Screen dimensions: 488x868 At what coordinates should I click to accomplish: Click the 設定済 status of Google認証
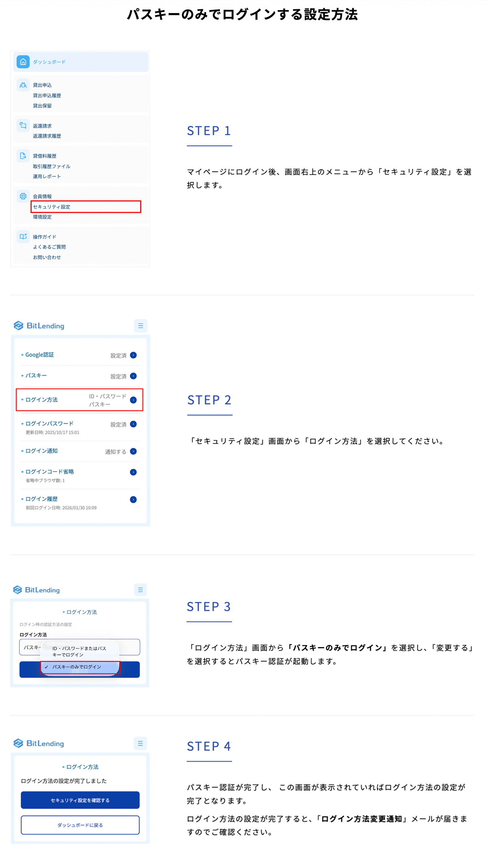pyautogui.click(x=118, y=355)
